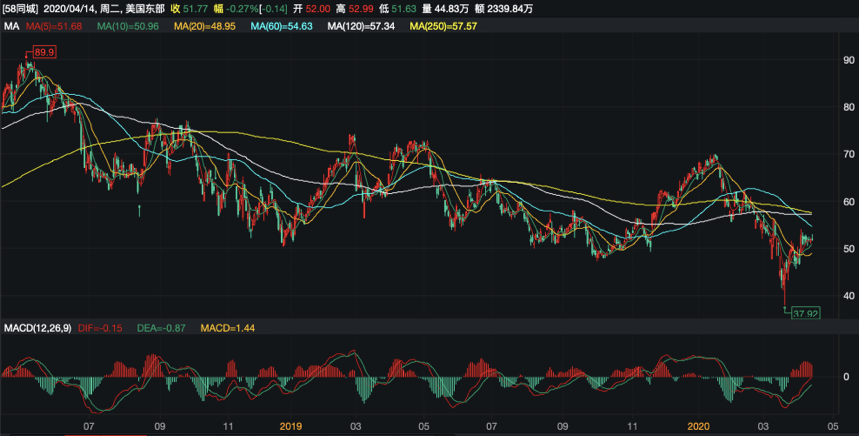Click the MA indicator label

coord(12,25)
